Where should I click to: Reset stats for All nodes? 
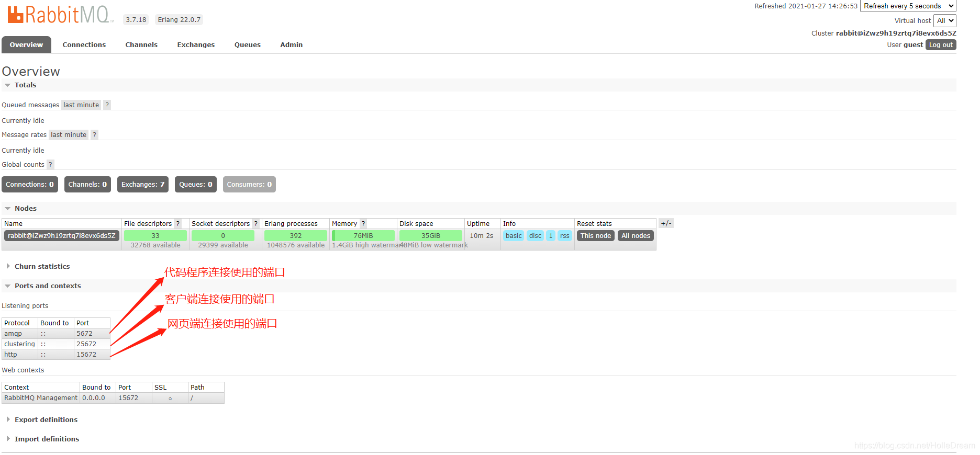point(636,235)
